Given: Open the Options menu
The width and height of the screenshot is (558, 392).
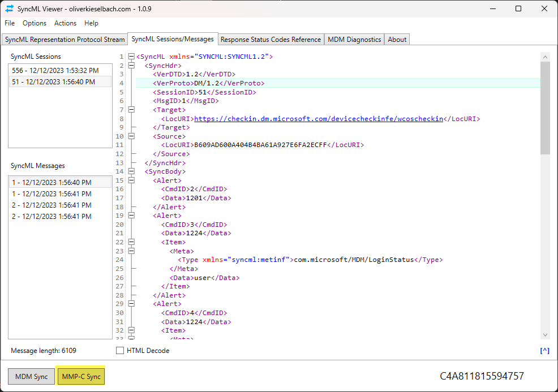Looking at the screenshot, I should (35, 23).
